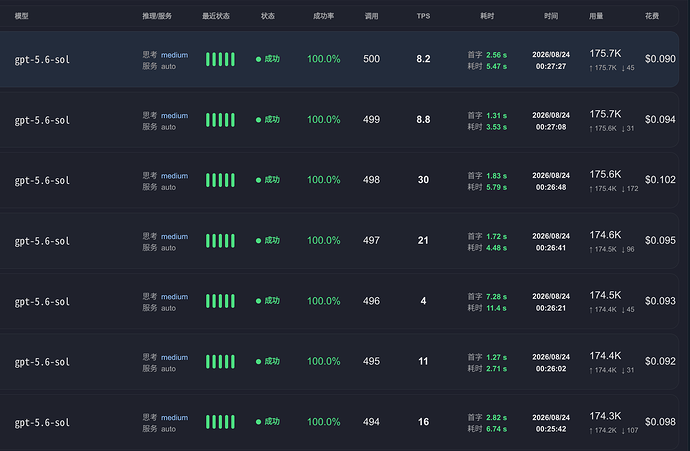Click the 成功 status in the $0.095 row
The image size is (690, 451).
[x=268, y=241]
